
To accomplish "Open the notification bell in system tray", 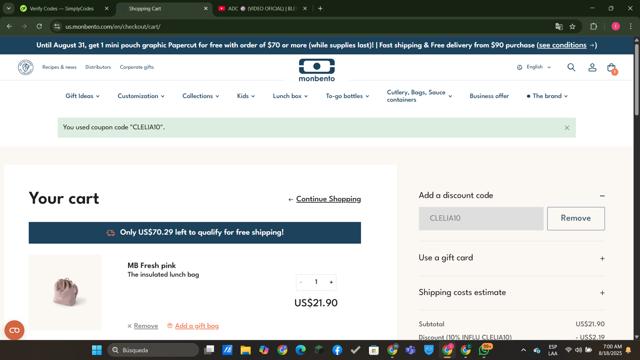I will tap(629, 350).
